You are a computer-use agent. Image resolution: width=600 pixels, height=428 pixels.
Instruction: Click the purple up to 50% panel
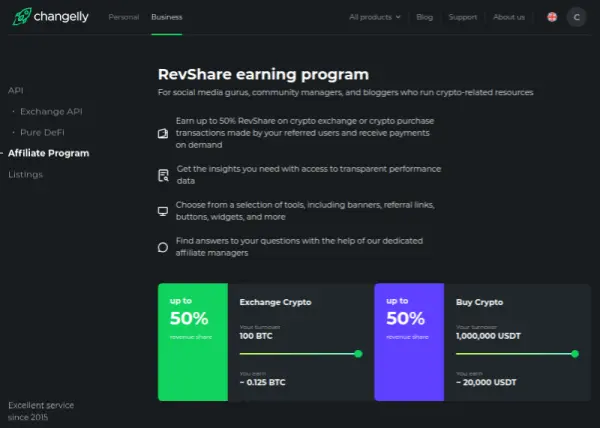(409, 342)
